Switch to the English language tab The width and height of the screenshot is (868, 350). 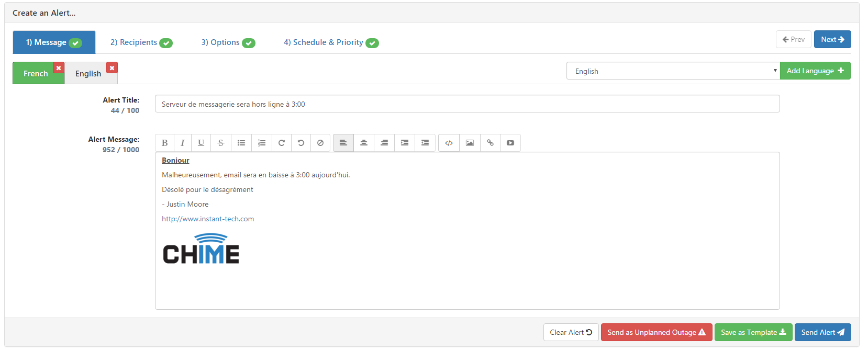coord(88,74)
